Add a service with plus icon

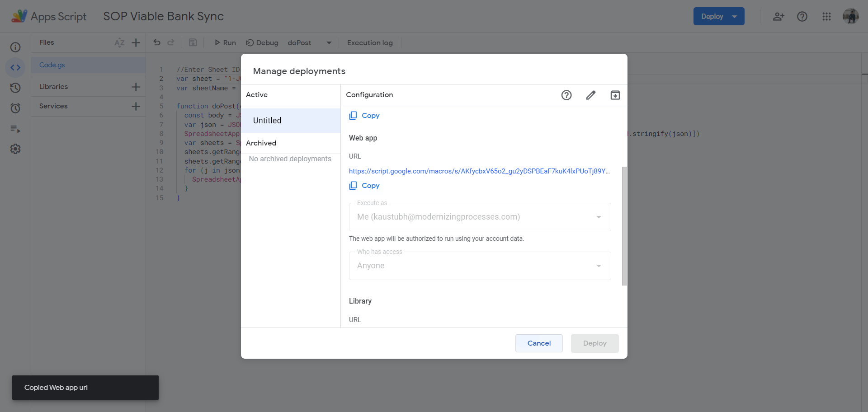[x=136, y=106]
